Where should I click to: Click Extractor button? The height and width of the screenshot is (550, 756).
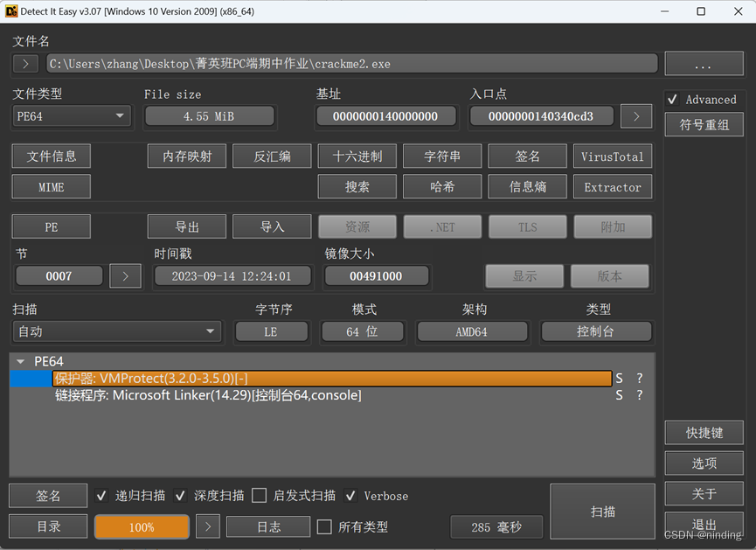(613, 187)
